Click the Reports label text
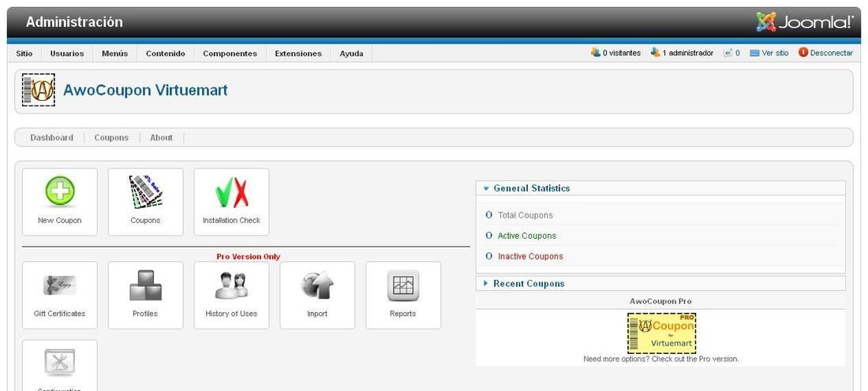 (402, 314)
